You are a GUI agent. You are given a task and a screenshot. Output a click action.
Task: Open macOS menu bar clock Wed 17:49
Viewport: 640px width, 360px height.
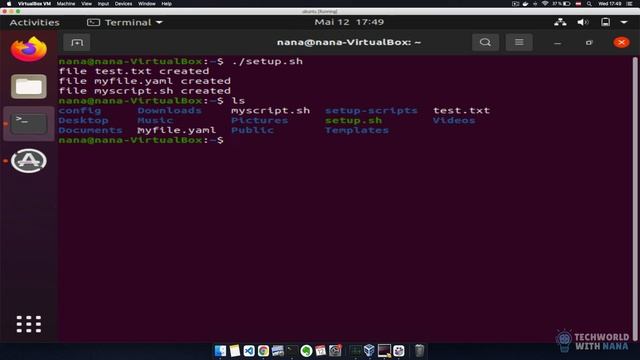click(x=609, y=4)
